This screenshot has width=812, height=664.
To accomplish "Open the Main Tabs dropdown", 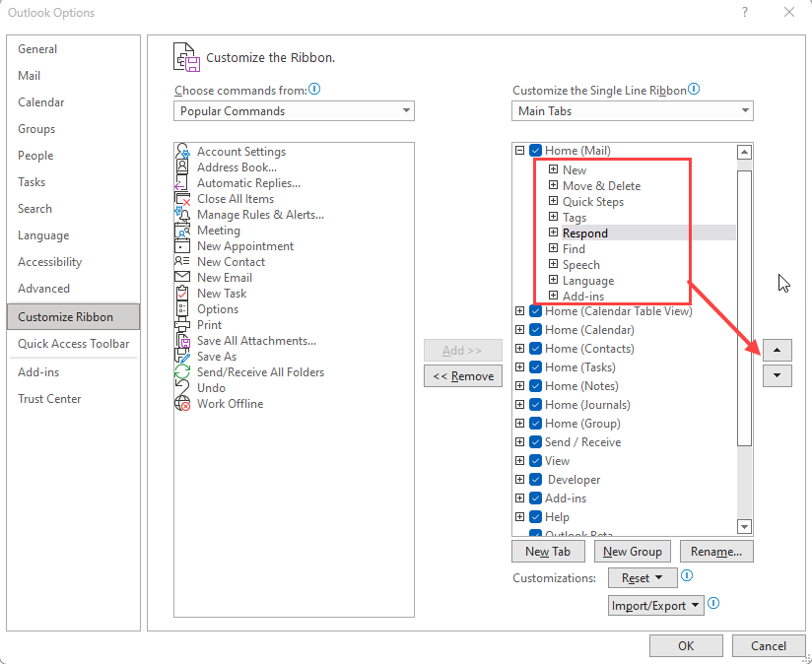I will [x=633, y=110].
